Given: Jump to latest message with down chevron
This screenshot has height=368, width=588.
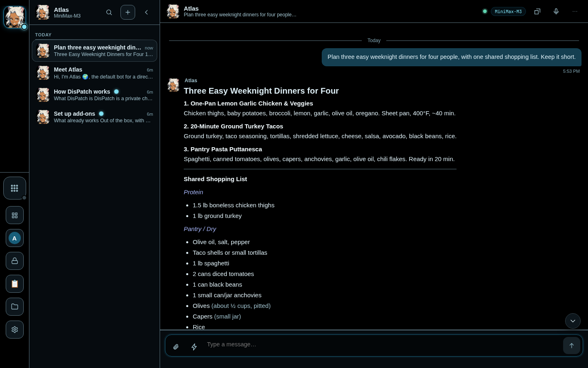Looking at the screenshot, I should [x=573, y=321].
